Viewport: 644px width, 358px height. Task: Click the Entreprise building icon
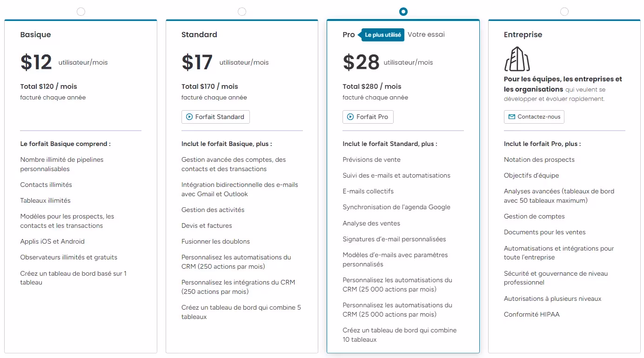(x=517, y=59)
